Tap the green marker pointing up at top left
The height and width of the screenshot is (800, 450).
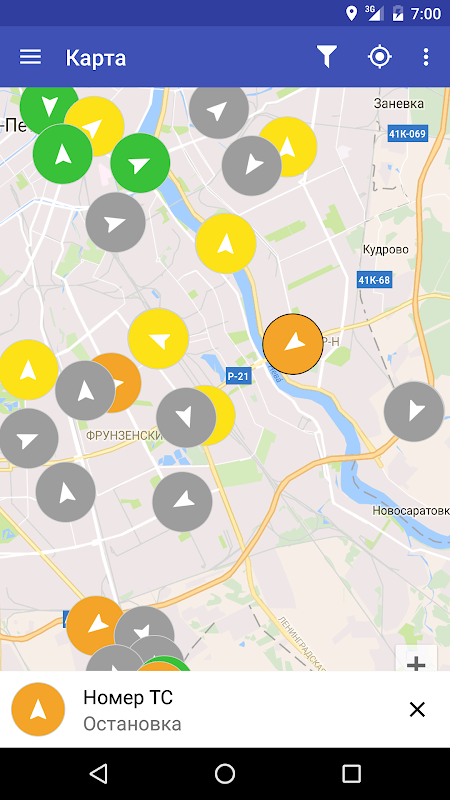[63, 154]
